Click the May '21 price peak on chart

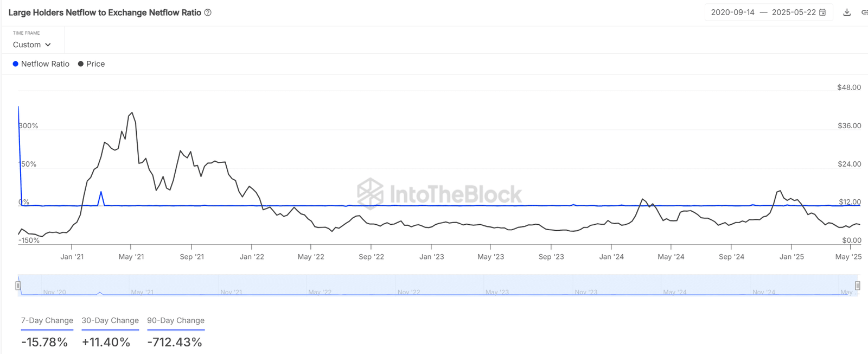[132, 113]
